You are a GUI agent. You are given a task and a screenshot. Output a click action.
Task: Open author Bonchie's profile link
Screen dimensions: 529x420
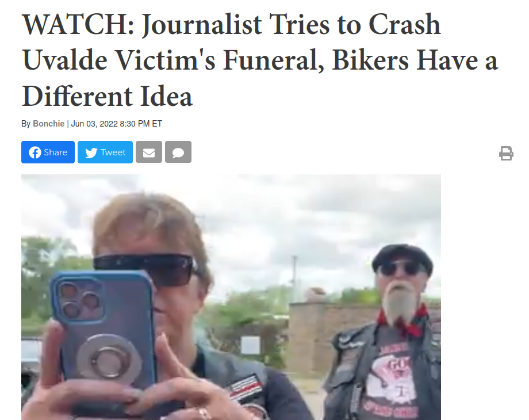tap(48, 124)
